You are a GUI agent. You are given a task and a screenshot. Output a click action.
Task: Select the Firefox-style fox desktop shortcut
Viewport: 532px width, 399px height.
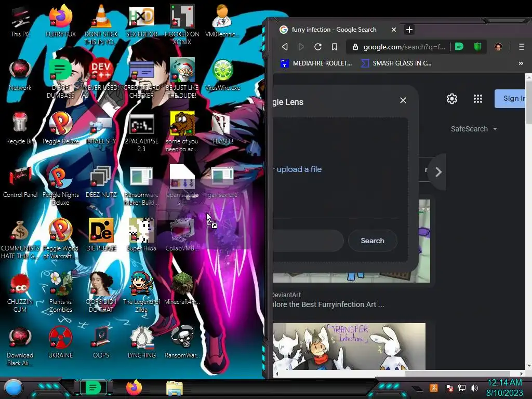point(60,21)
